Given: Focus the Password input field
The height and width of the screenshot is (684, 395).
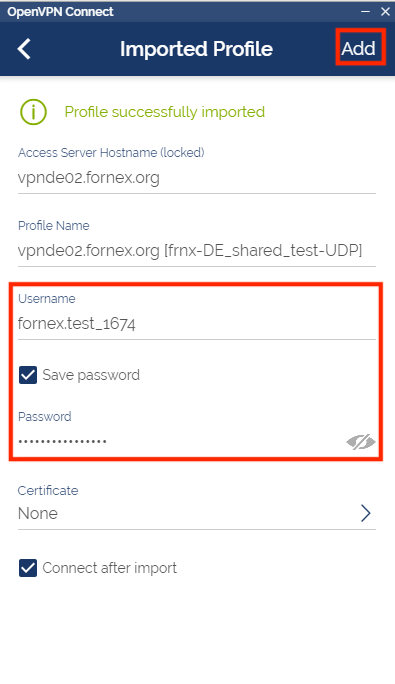Looking at the screenshot, I should (181, 441).
